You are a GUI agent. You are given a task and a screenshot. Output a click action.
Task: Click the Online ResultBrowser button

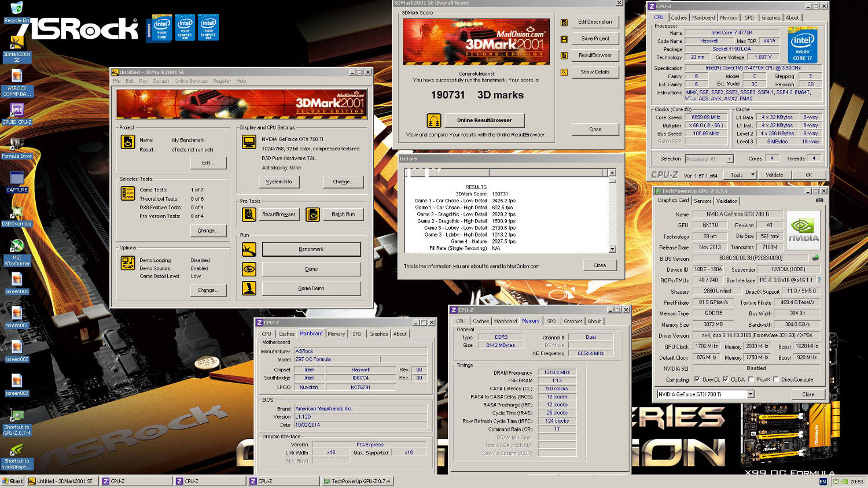point(484,120)
